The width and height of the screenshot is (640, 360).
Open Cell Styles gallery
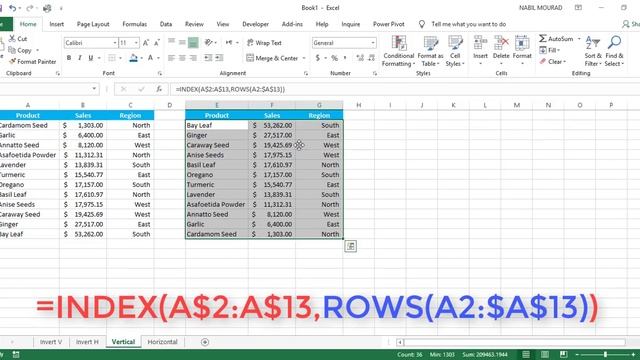click(455, 51)
